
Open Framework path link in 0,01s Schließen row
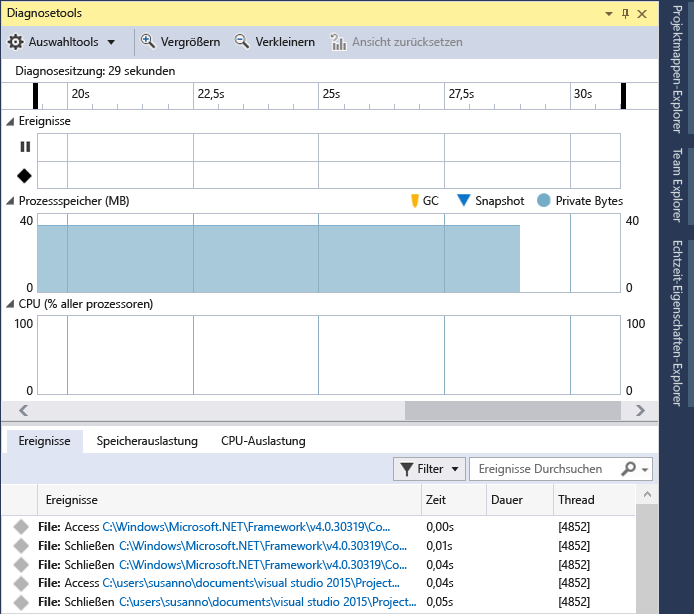(263, 546)
